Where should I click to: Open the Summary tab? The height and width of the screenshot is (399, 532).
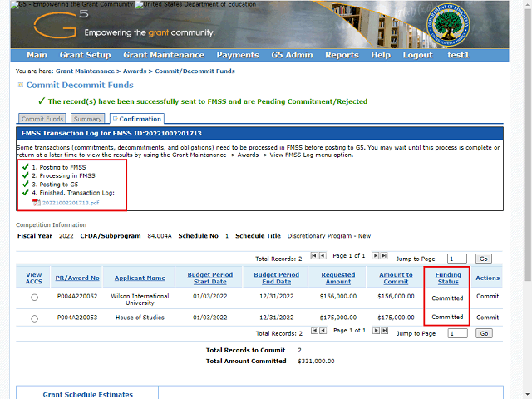[x=87, y=119]
